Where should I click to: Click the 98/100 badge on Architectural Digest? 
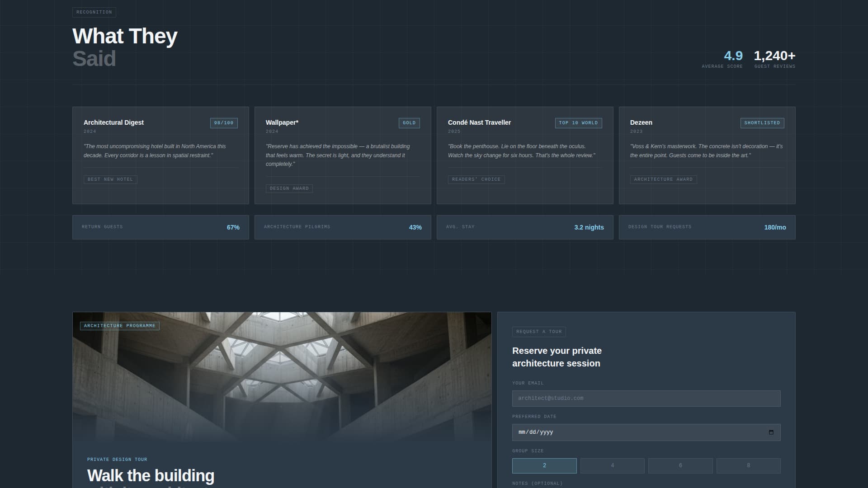(223, 122)
